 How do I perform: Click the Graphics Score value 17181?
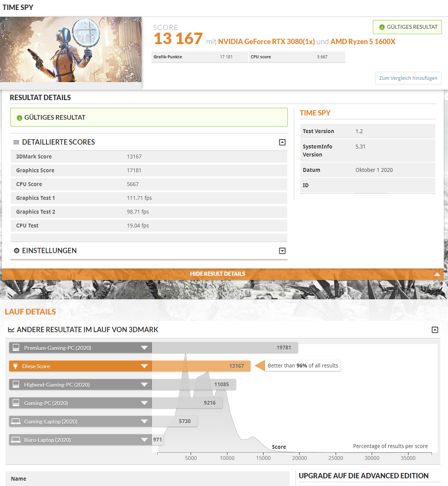pos(134,170)
